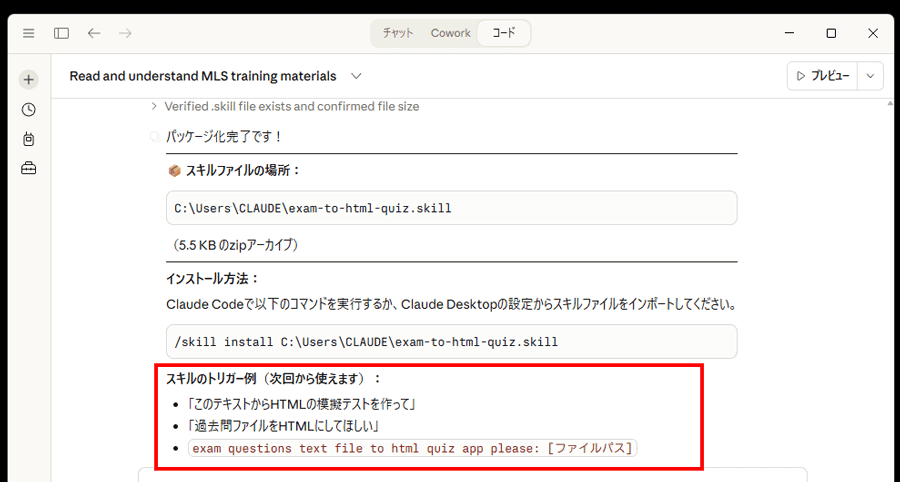Viewport: 900px width, 482px height.
Task: Open the robot agent icon in sidebar
Action: pos(29,139)
